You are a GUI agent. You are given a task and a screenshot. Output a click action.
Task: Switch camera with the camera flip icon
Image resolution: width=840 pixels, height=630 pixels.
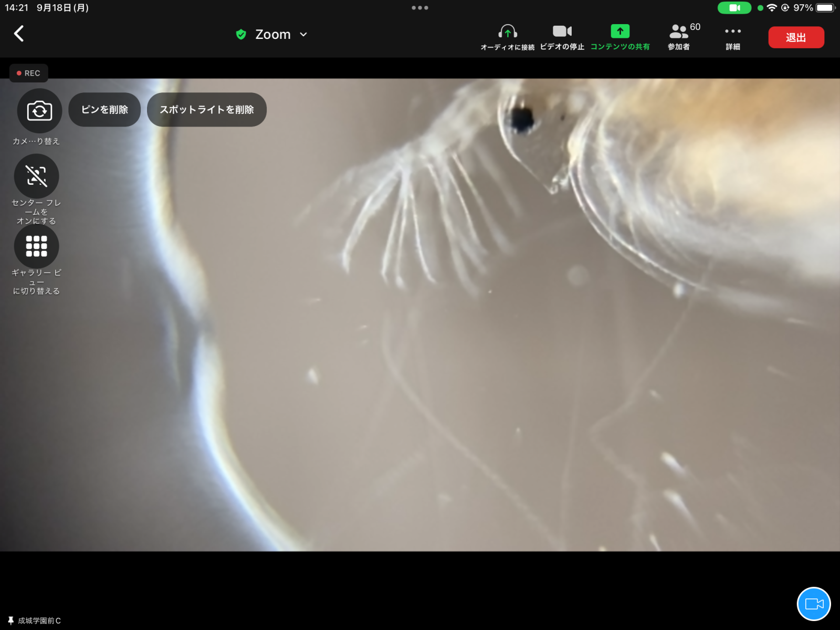[x=39, y=111]
